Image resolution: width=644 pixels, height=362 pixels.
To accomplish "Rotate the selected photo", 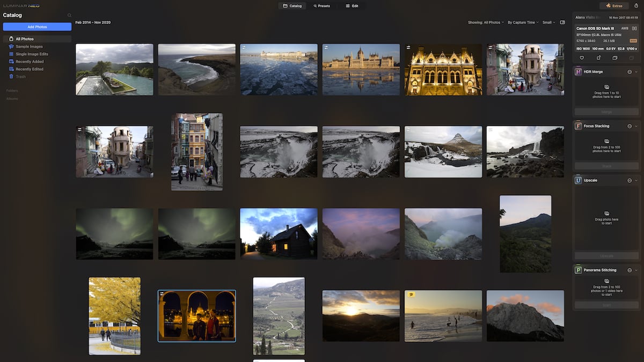I will [598, 57].
